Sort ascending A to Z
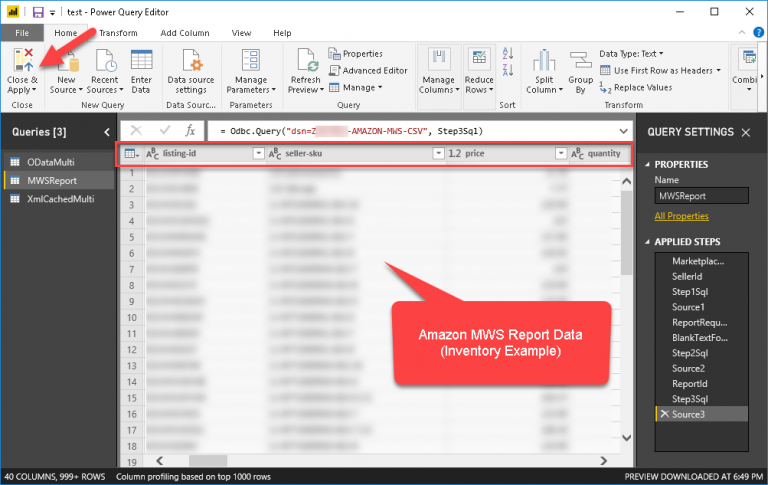The image size is (768, 485). pos(508,53)
